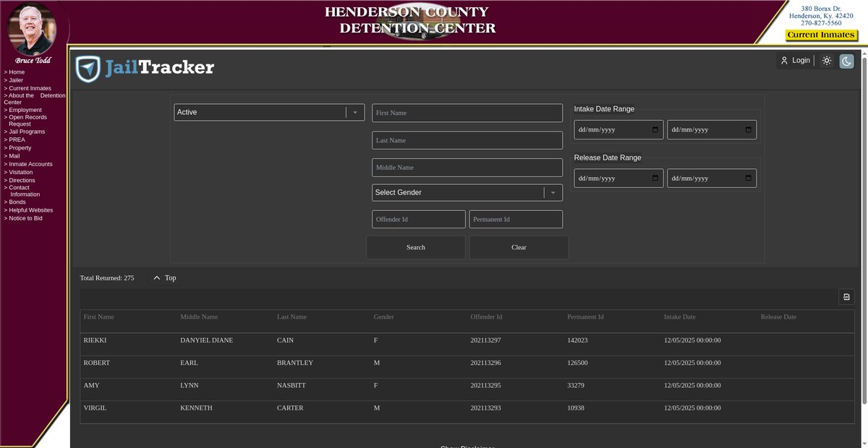Click Release Date Range start date field

coord(618,178)
